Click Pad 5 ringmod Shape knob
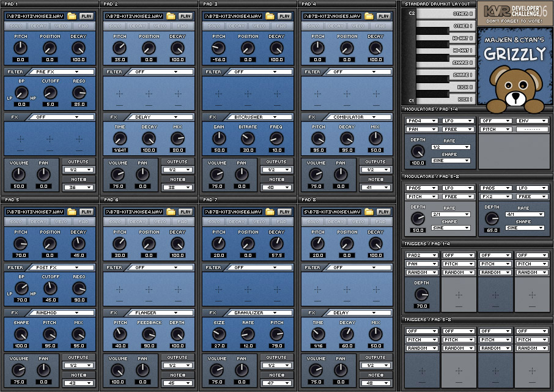Image resolution: width=554 pixels, height=392 pixels. [21, 335]
